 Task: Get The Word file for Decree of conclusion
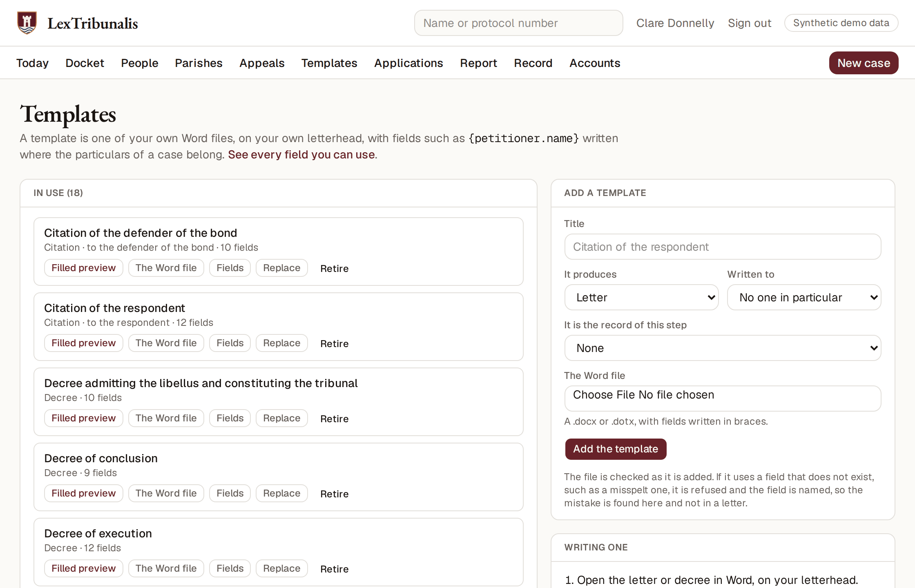click(166, 493)
